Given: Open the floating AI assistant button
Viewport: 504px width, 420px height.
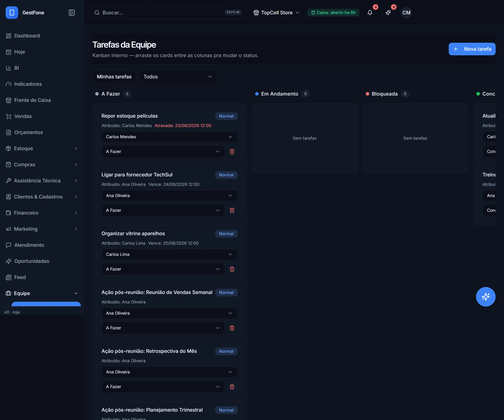Looking at the screenshot, I should coord(485,297).
